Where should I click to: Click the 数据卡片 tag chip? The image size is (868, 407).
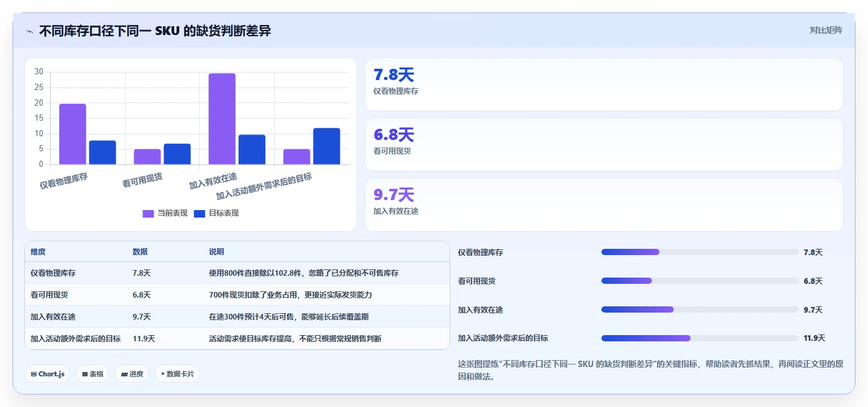click(177, 374)
